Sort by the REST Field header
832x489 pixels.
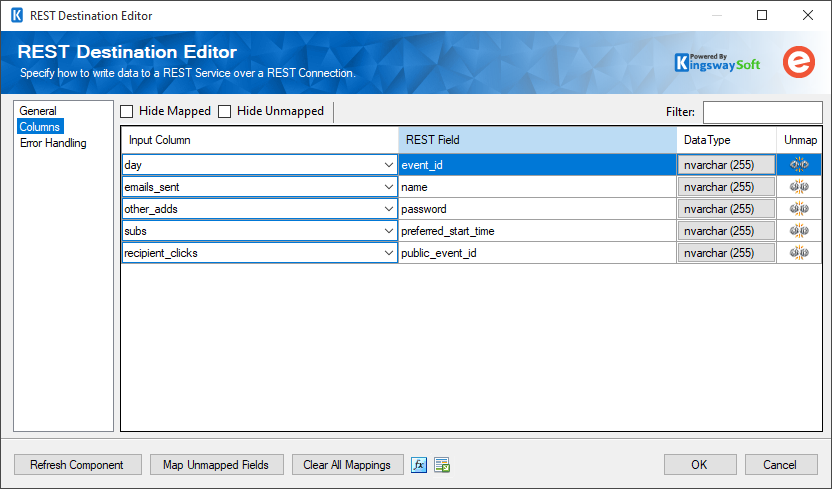click(538, 140)
